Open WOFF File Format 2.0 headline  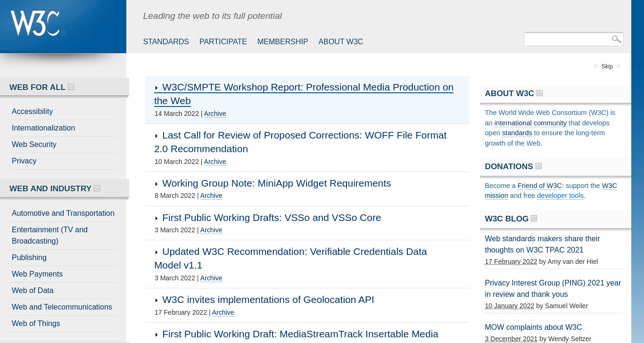click(300, 142)
